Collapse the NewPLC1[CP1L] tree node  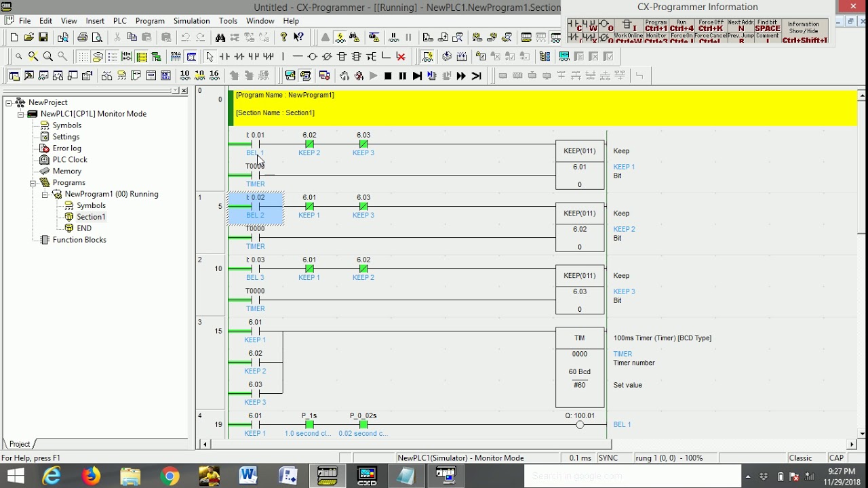coord(21,114)
